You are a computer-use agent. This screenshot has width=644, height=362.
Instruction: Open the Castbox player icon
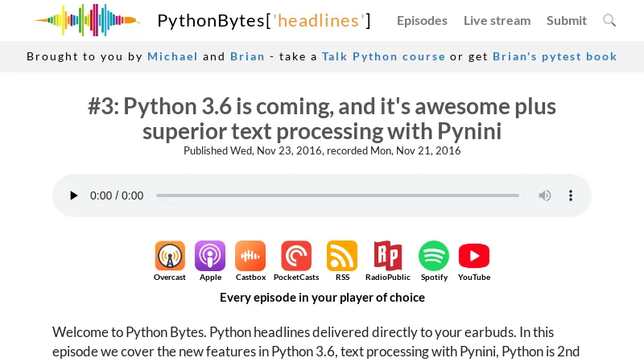(250, 257)
